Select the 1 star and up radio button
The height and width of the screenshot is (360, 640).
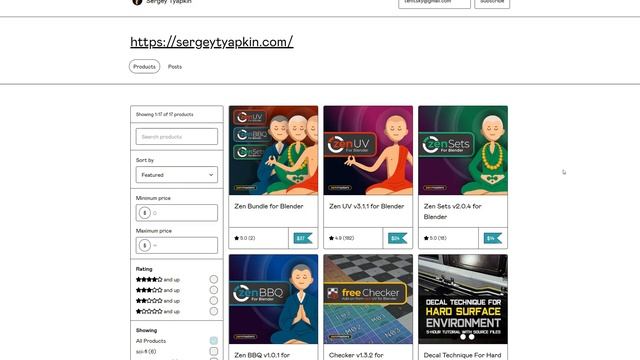(x=213, y=311)
